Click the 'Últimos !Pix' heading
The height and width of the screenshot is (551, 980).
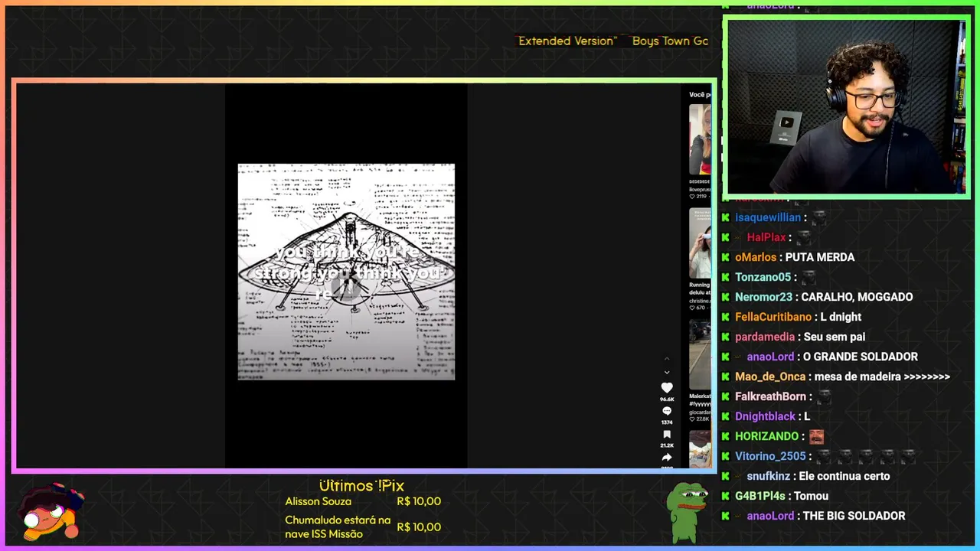tap(361, 485)
